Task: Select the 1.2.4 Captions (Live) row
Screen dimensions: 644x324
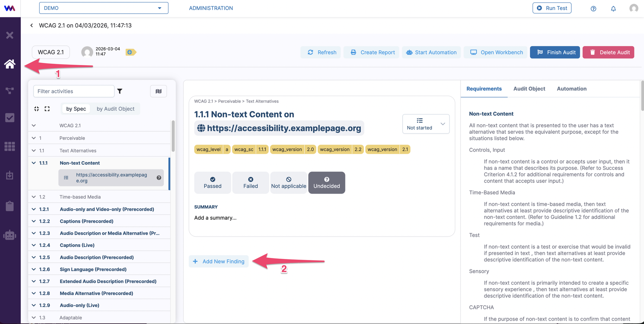Action: pyautogui.click(x=99, y=245)
